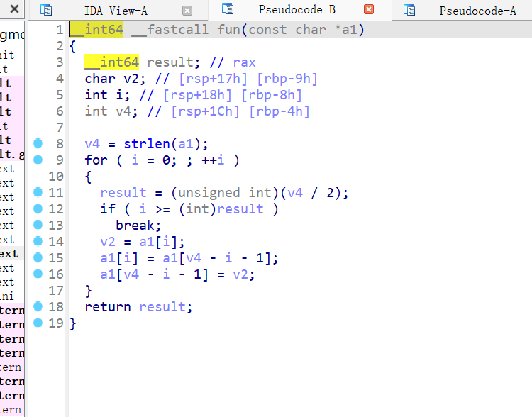Toggle breakpoint dot on line 13
The width and height of the screenshot is (532, 417).
pyautogui.click(x=38, y=225)
